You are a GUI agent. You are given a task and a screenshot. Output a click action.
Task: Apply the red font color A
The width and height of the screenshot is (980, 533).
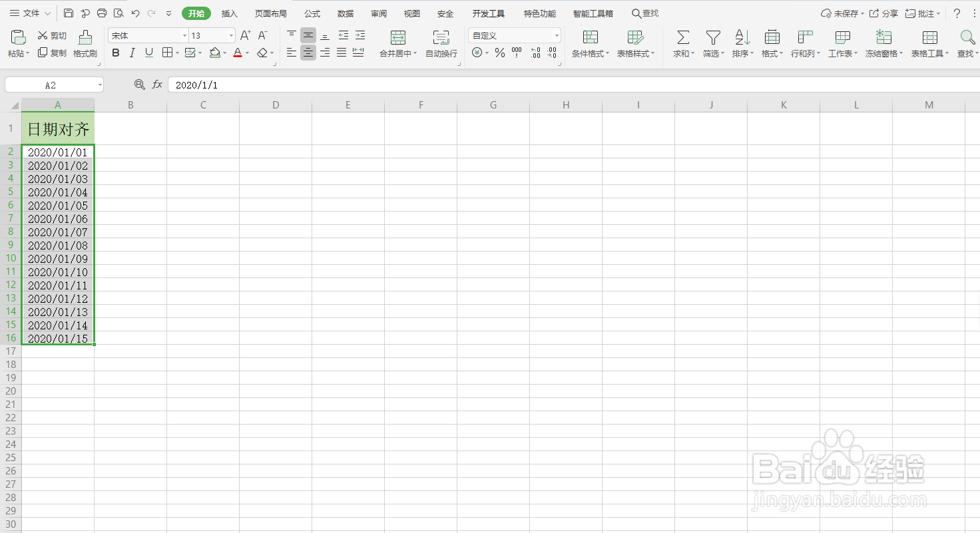(x=238, y=53)
